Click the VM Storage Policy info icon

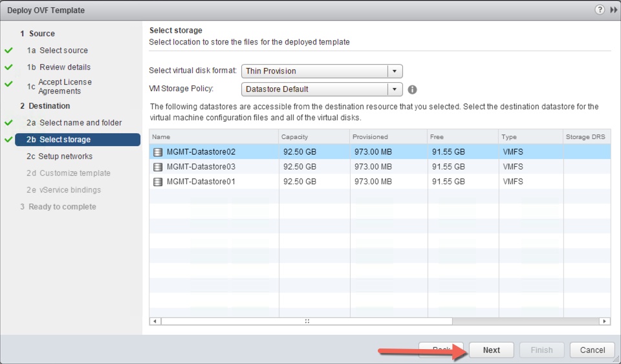(412, 90)
